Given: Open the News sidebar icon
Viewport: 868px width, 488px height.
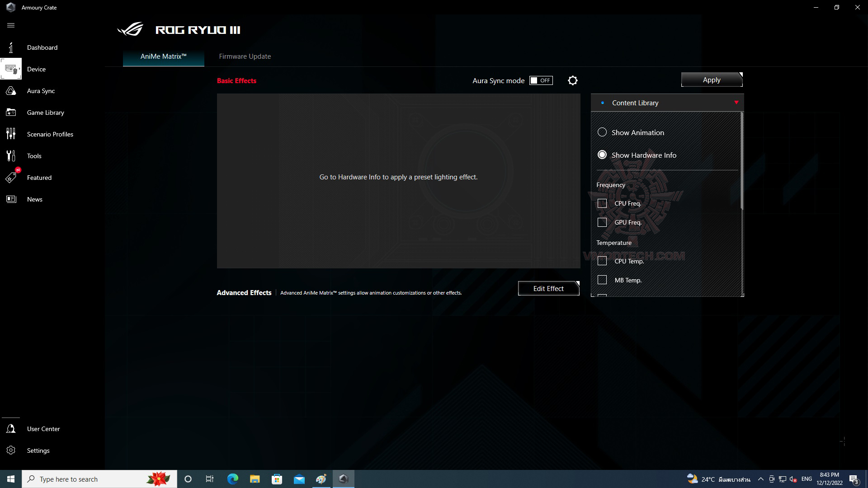Looking at the screenshot, I should tap(11, 199).
